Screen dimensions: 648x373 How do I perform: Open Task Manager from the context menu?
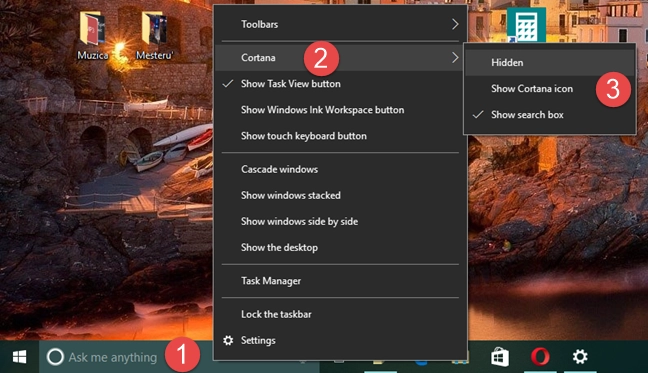click(341, 281)
